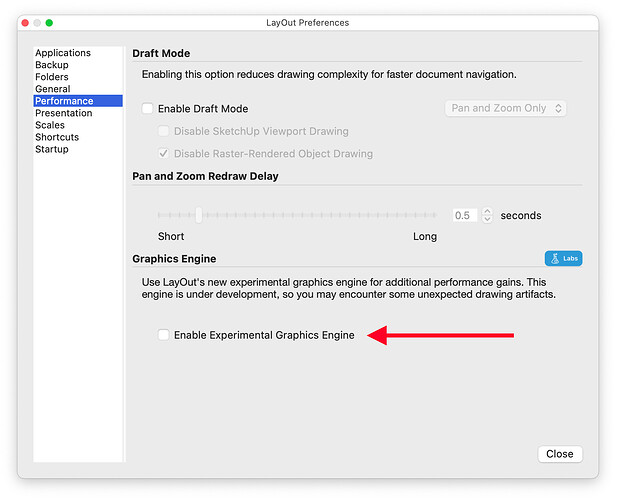The image size is (617, 500).
Task: Open the Pan and Zoom Only dropdown
Action: pyautogui.click(x=506, y=108)
